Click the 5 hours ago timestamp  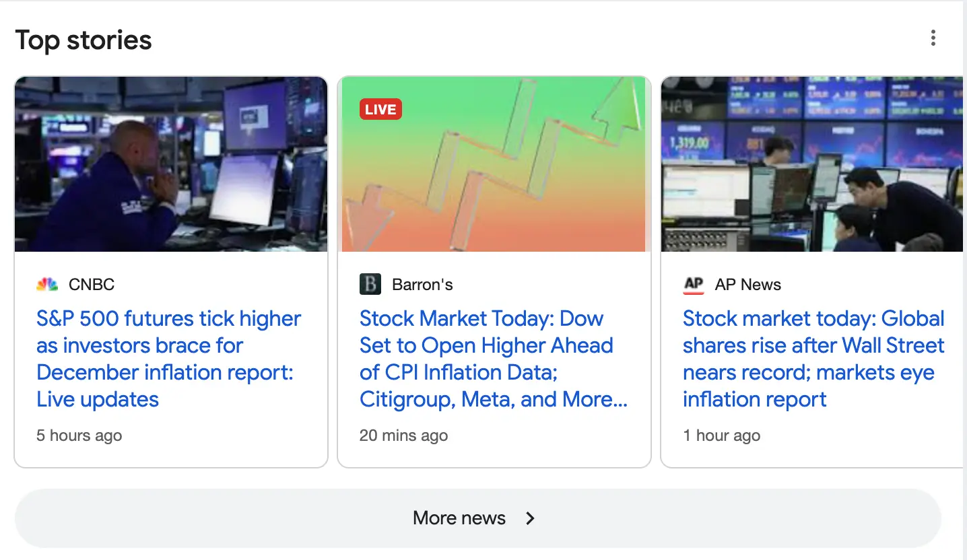click(x=79, y=435)
